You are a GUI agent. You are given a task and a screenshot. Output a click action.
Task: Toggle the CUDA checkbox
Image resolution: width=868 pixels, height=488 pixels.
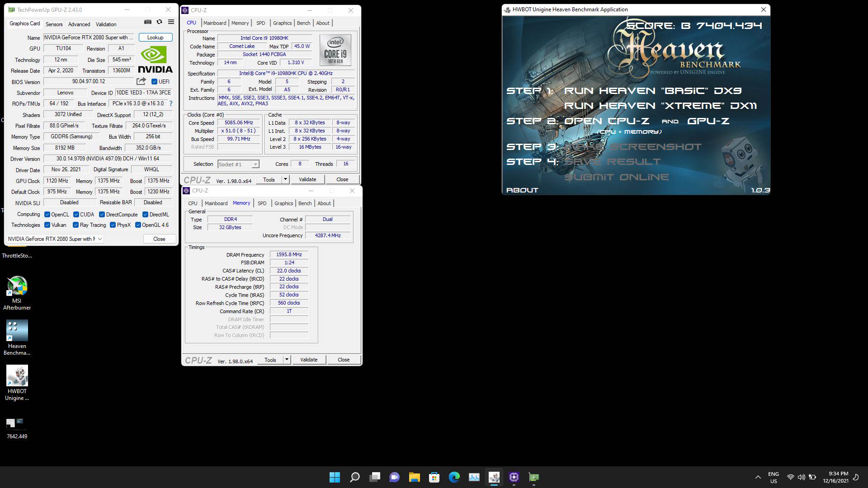click(76, 215)
